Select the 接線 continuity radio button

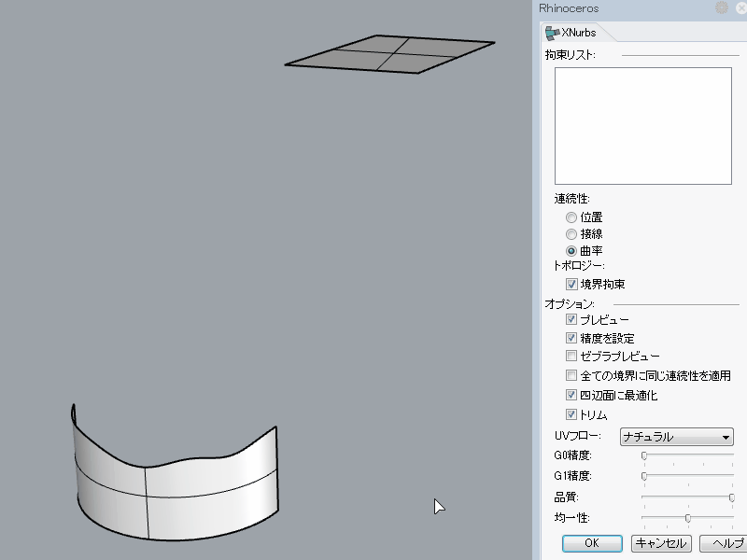pos(571,234)
